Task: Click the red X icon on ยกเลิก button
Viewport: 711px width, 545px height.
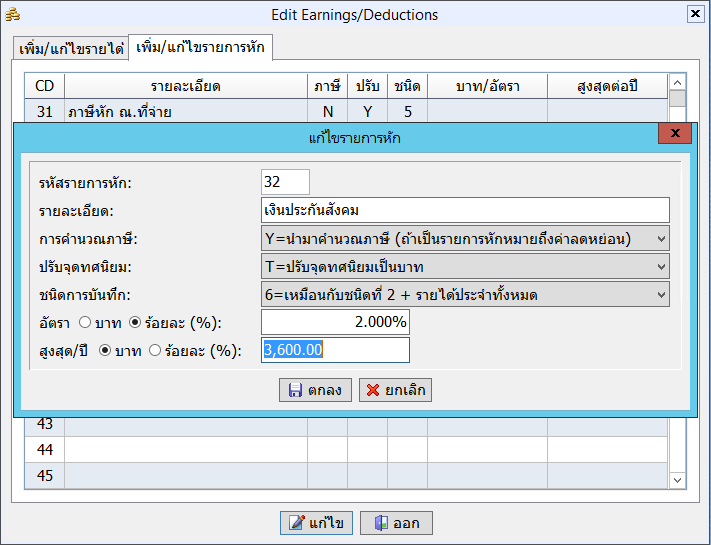Action: coord(372,390)
